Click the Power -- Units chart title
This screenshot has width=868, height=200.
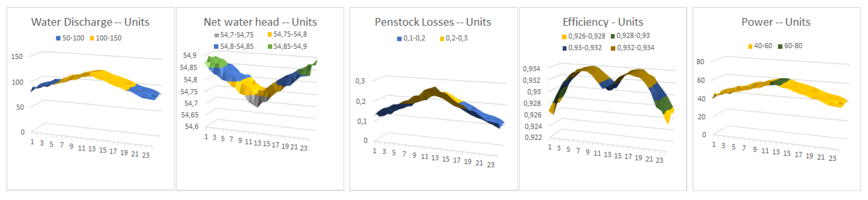[x=776, y=22]
